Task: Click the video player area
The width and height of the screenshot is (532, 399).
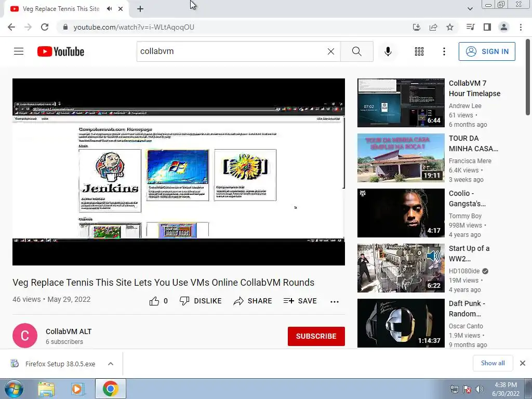Action: click(179, 172)
